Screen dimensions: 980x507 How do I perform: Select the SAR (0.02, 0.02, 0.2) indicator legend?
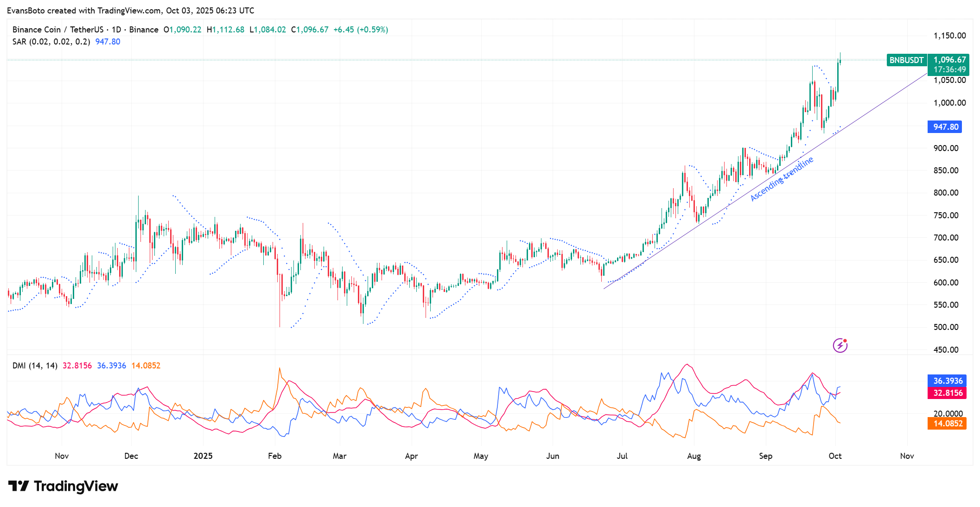pos(51,42)
